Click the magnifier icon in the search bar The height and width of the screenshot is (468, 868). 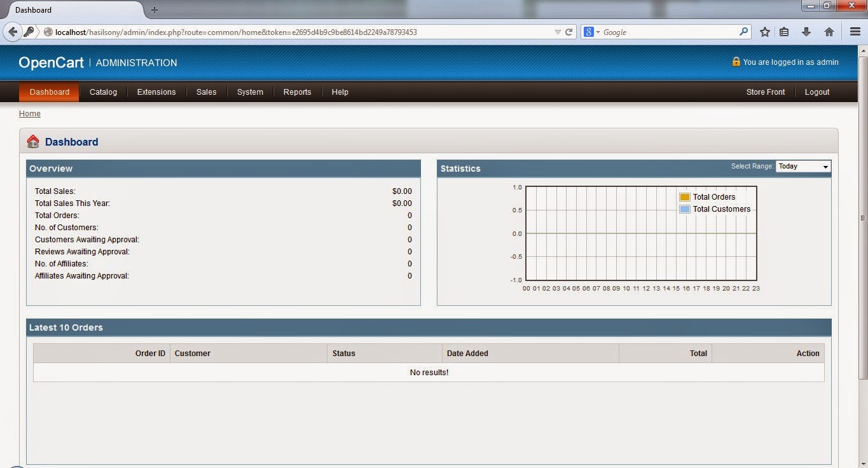pyautogui.click(x=743, y=31)
